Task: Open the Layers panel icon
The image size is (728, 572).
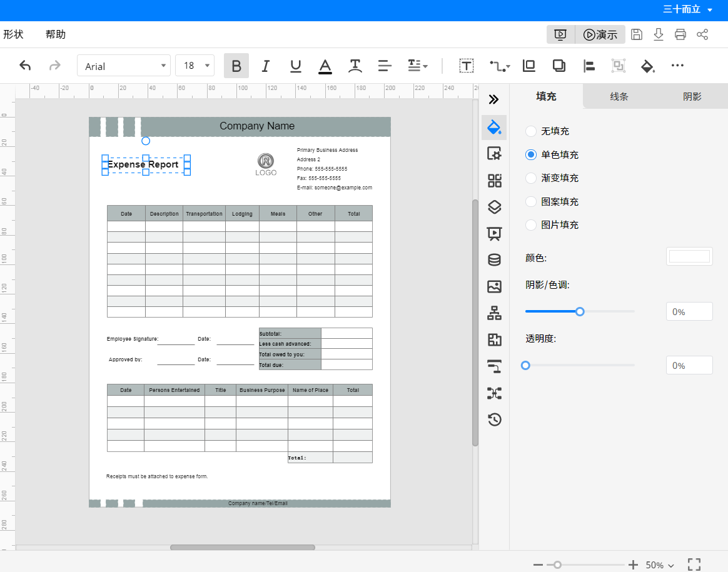Action: point(495,207)
